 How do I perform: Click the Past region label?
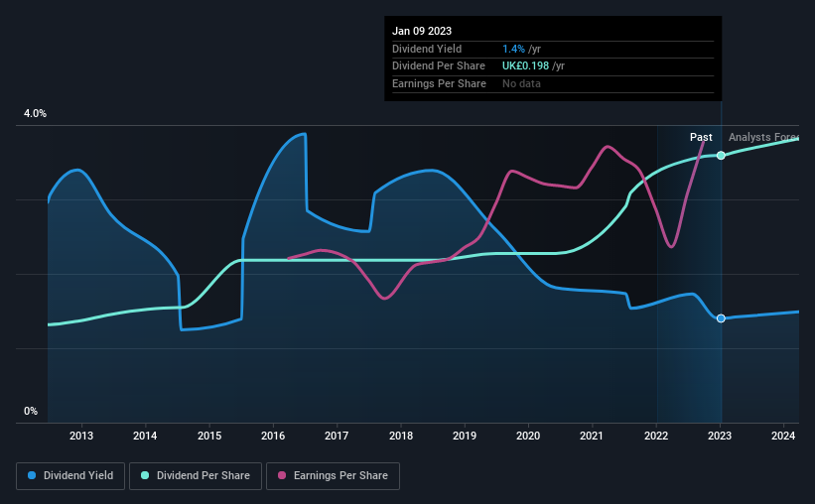point(701,137)
